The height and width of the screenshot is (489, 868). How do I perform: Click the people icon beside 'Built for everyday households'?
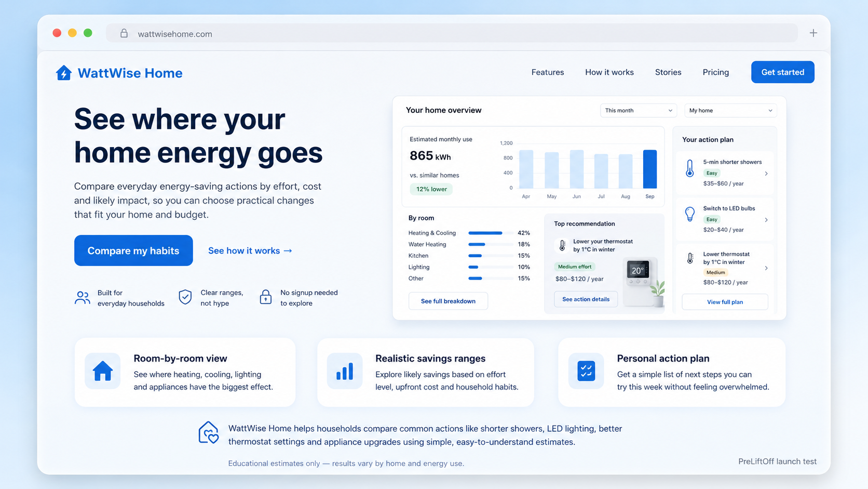82,298
